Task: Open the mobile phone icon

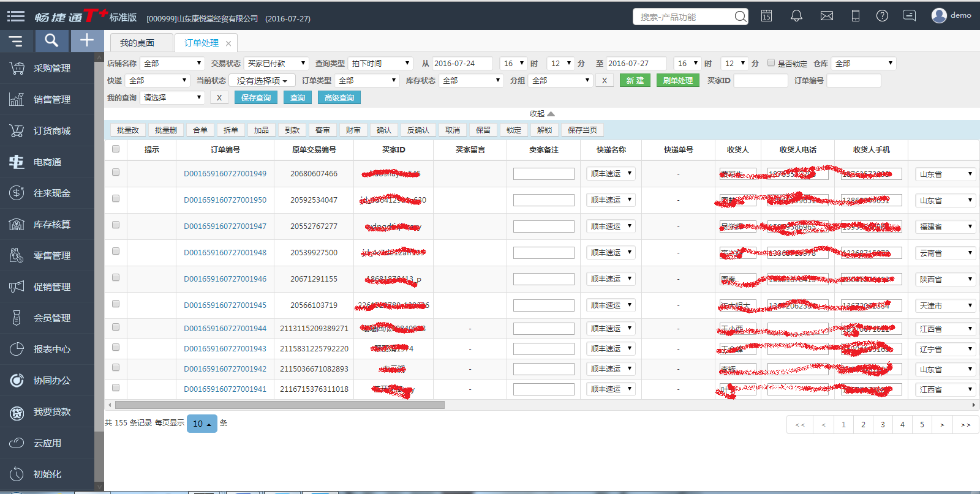Action: (856, 16)
